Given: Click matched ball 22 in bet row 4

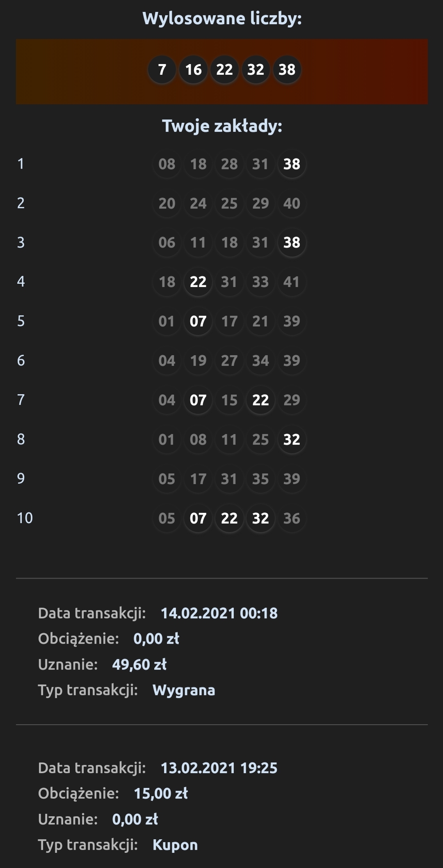Looking at the screenshot, I should click(x=198, y=282).
